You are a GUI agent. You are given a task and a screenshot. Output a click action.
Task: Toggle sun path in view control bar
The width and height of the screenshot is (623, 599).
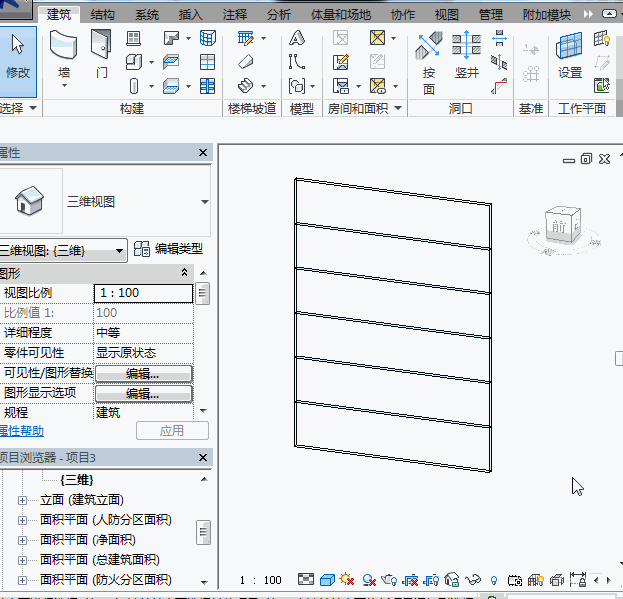click(x=347, y=580)
